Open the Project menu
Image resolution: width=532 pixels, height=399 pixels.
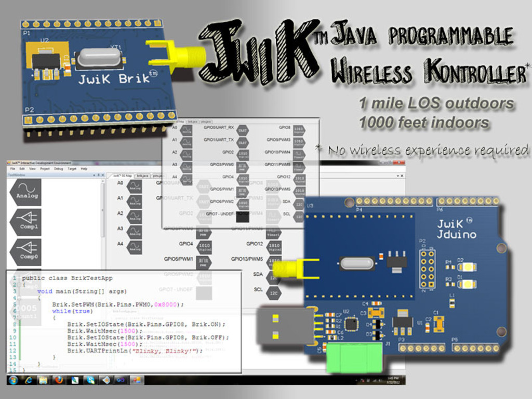point(45,169)
